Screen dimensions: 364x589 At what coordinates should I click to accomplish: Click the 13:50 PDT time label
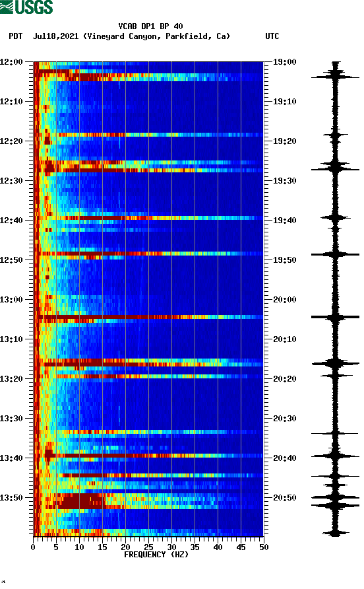pos(11,498)
